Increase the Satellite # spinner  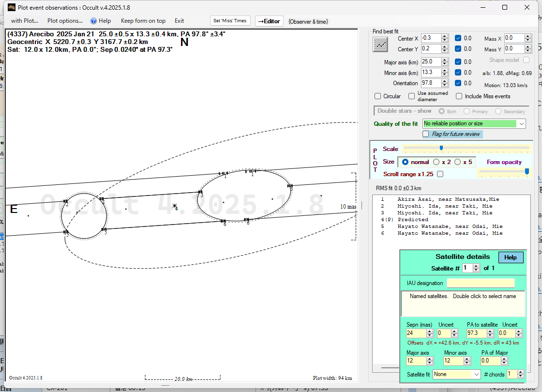[x=476, y=266]
